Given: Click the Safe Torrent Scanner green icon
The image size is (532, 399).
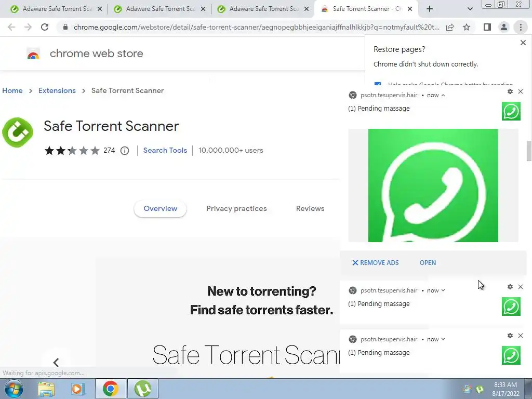Looking at the screenshot, I should 18,132.
